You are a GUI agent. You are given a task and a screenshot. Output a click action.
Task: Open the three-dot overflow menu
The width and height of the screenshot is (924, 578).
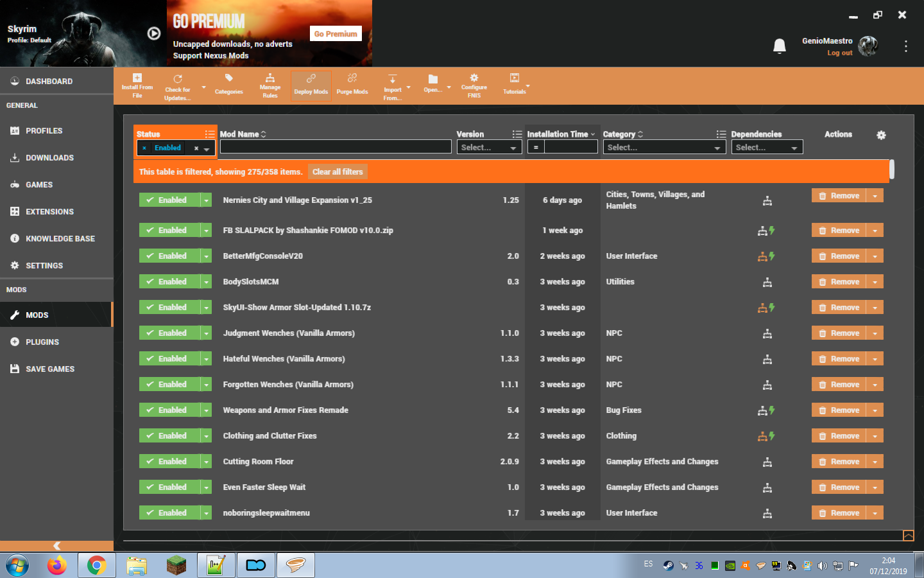point(905,46)
